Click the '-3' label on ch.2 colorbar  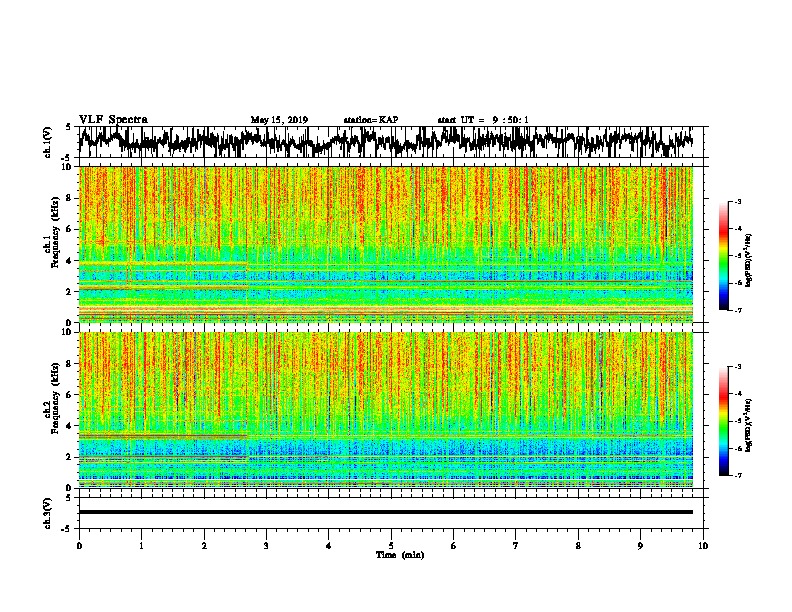(x=737, y=367)
